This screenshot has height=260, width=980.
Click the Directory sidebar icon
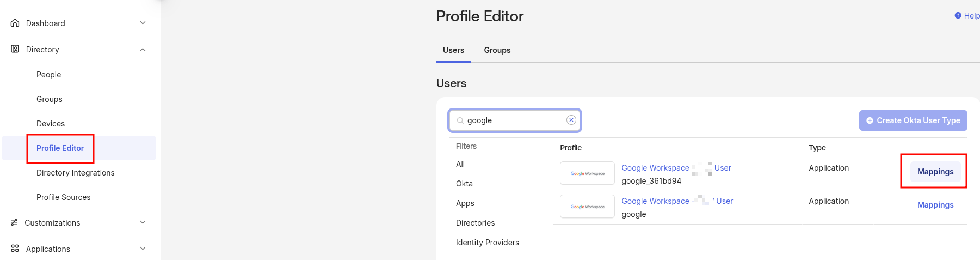15,49
